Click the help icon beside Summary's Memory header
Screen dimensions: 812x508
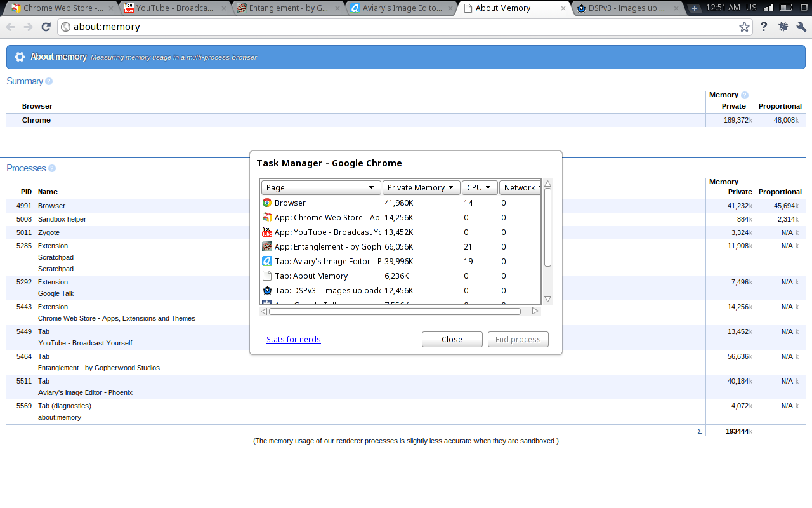[x=745, y=95]
